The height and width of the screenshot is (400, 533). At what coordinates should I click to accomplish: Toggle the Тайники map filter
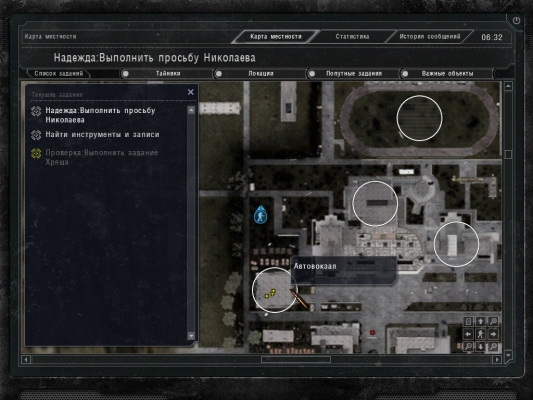[126, 74]
